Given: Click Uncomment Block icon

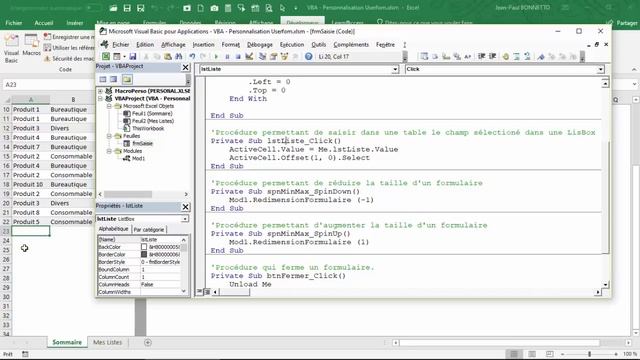Looking at the screenshot, I should click(527, 56).
